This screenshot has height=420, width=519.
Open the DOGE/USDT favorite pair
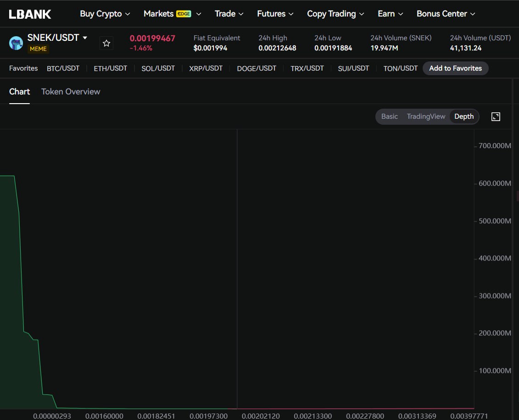click(x=257, y=68)
